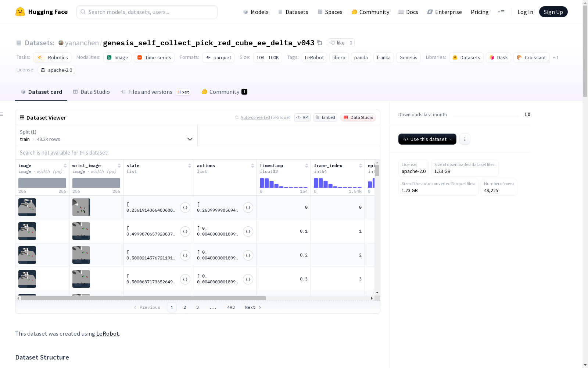
Task: Open Spaces in the top navigation
Action: (x=330, y=12)
